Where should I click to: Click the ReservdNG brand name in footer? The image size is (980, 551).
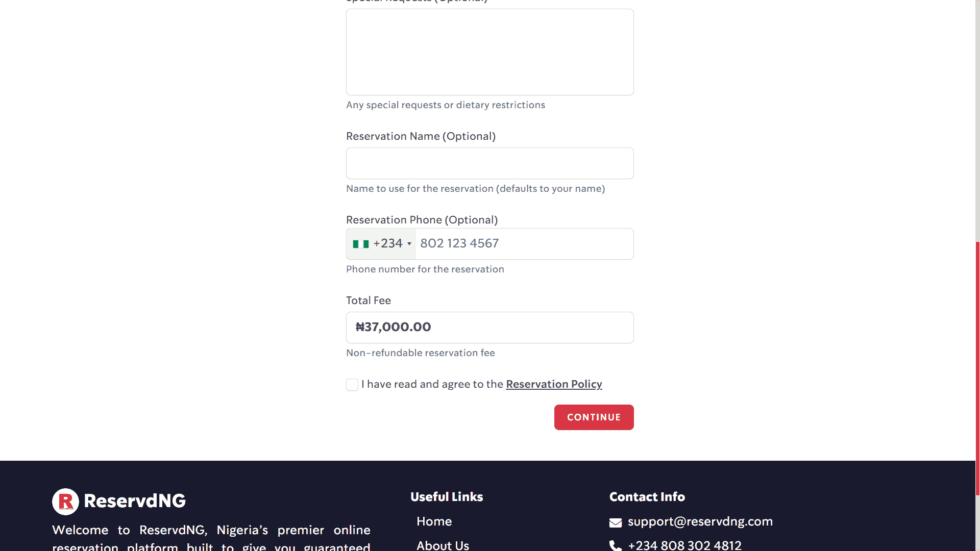pos(135,501)
